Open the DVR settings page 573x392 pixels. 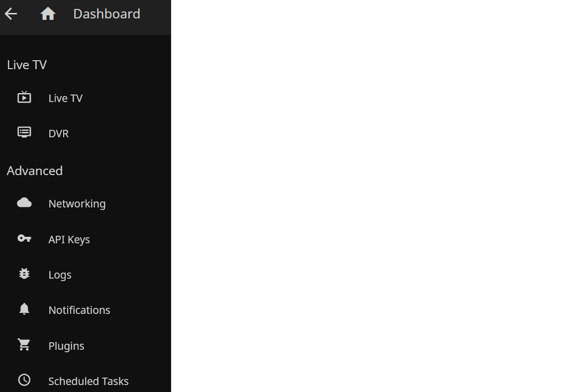58,134
